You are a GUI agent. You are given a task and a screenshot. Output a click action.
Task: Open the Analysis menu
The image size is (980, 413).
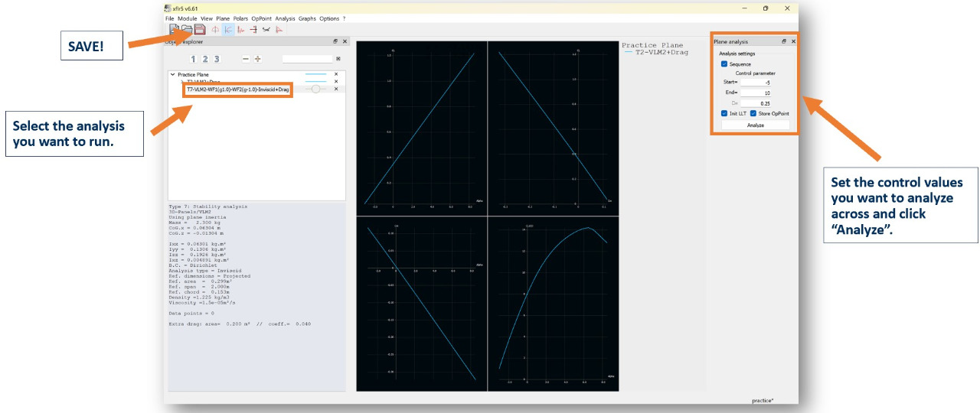pyautogui.click(x=285, y=18)
